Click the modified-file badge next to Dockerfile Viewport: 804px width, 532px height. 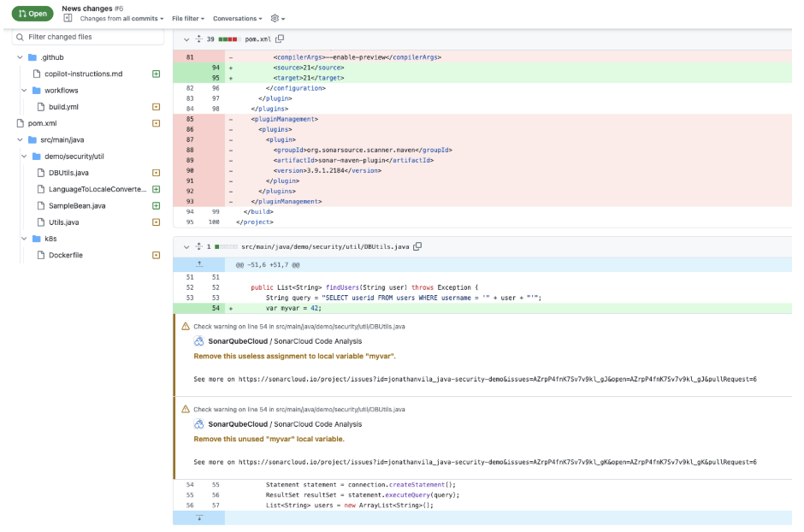[156, 255]
